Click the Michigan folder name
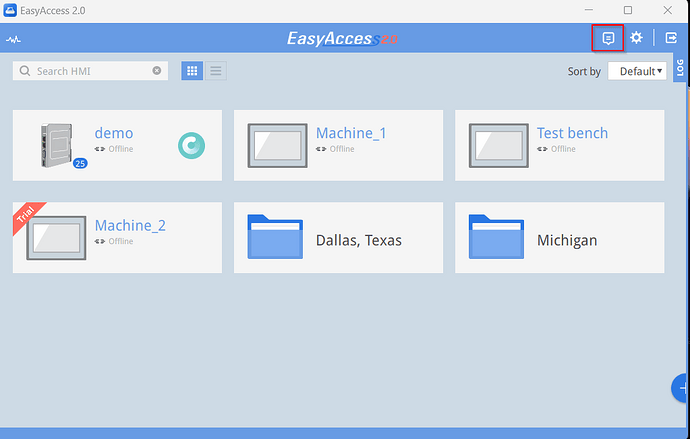 [x=567, y=240]
